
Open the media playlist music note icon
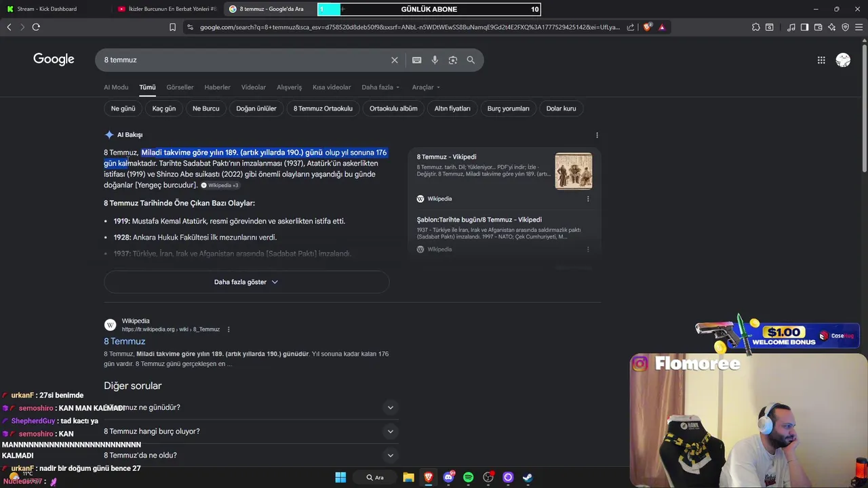(791, 27)
